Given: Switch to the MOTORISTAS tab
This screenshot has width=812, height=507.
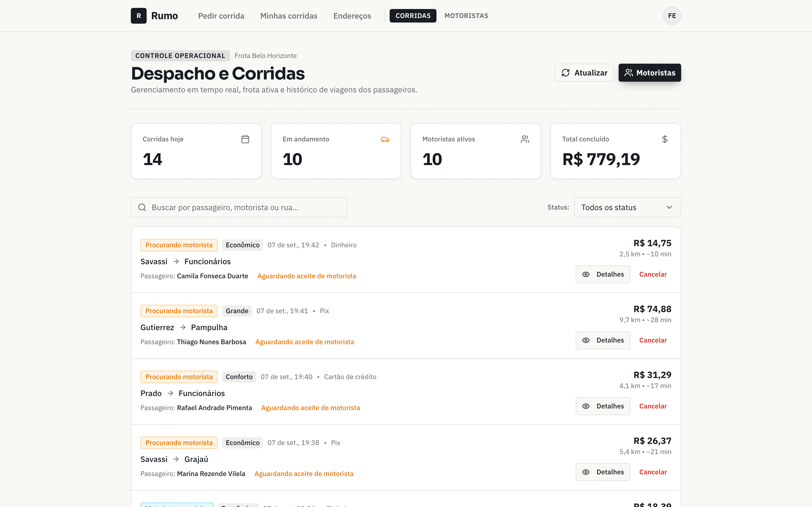Looking at the screenshot, I should click(466, 16).
